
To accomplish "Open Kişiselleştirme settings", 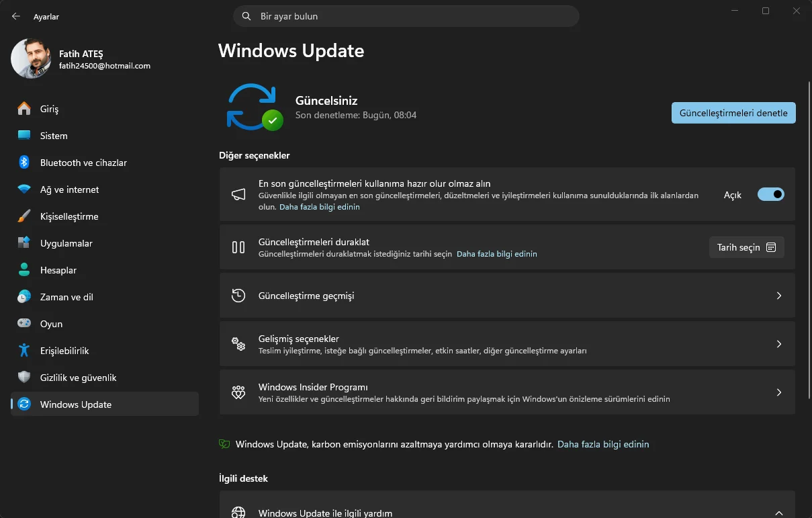I will (105, 216).
